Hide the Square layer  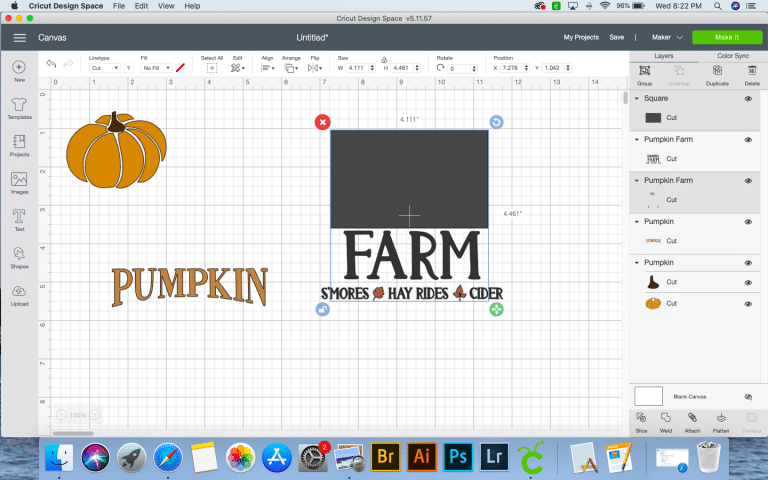tap(748, 98)
